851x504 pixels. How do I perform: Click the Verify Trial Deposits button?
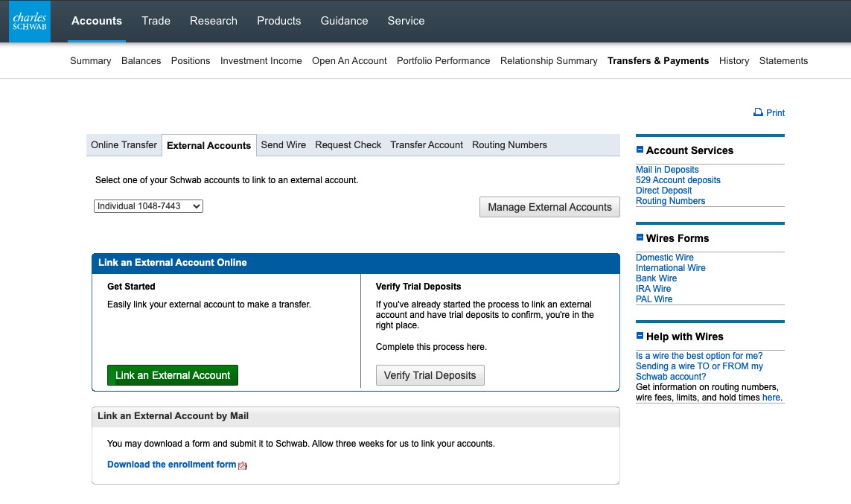point(430,375)
